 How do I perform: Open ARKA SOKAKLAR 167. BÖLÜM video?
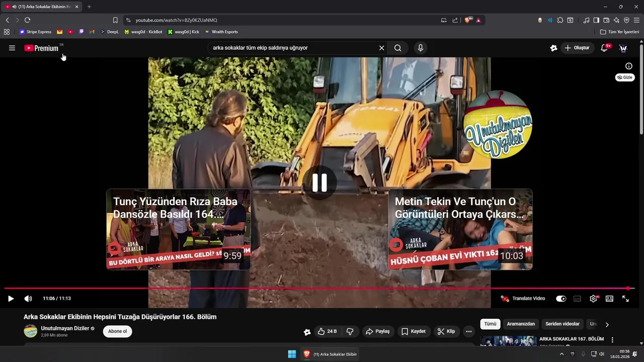[x=572, y=339]
